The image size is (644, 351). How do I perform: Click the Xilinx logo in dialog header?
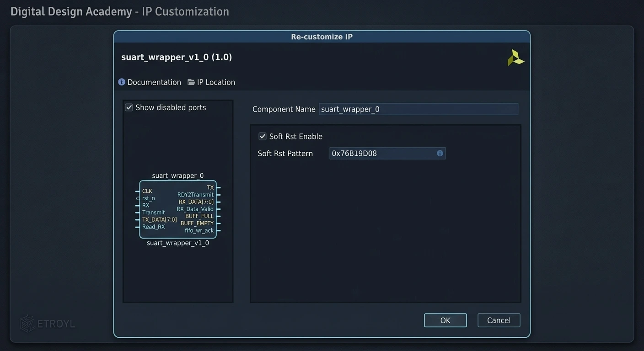515,58
